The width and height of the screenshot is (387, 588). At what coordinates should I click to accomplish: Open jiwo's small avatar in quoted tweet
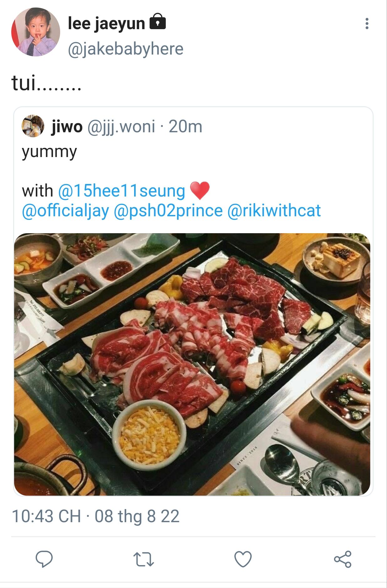point(33,126)
